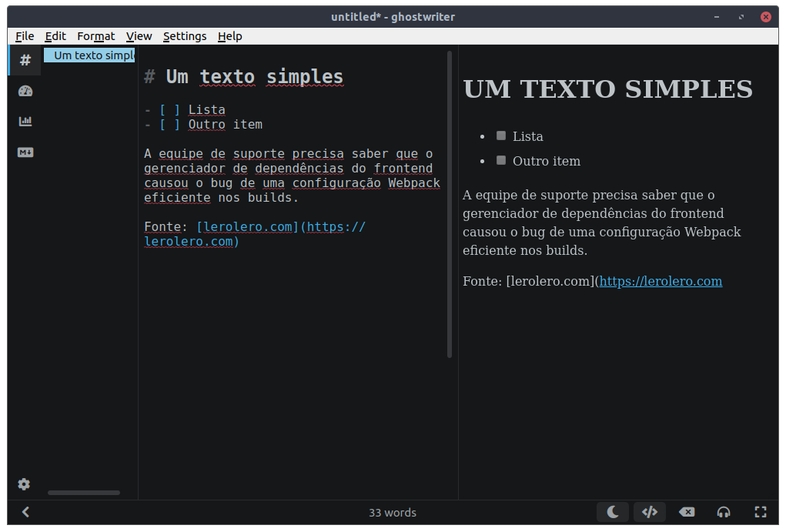Toggle the HTML live preview button
The width and height of the screenshot is (786, 532).
(x=650, y=512)
